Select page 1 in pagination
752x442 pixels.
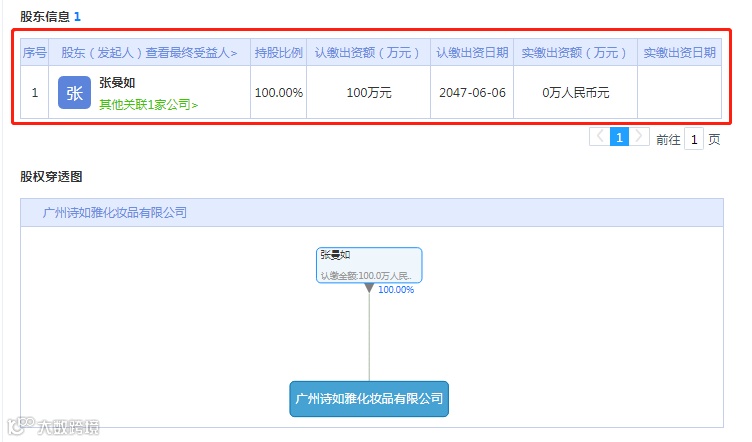[x=619, y=137]
